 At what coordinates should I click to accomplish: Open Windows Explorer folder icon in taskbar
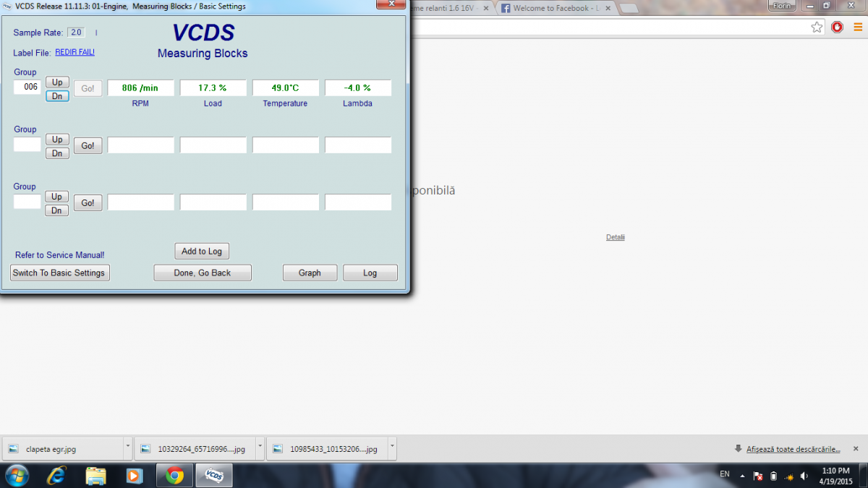pos(96,476)
